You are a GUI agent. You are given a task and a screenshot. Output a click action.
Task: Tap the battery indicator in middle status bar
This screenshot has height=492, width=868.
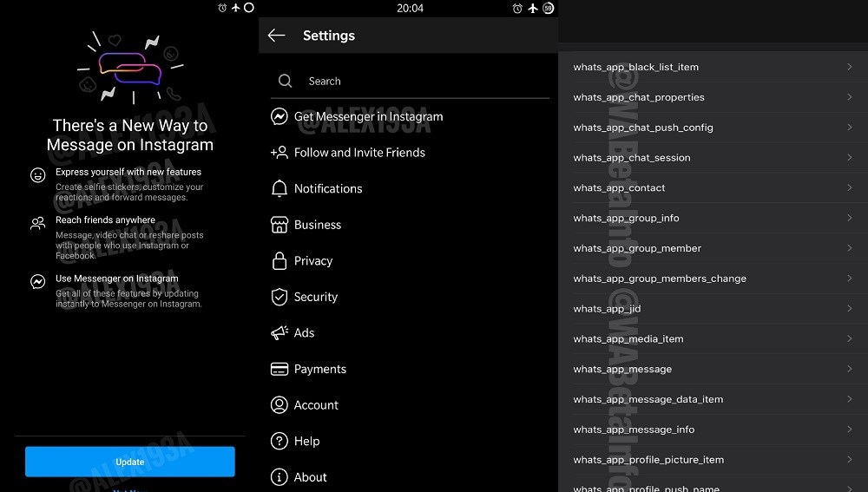pyautogui.click(x=548, y=9)
